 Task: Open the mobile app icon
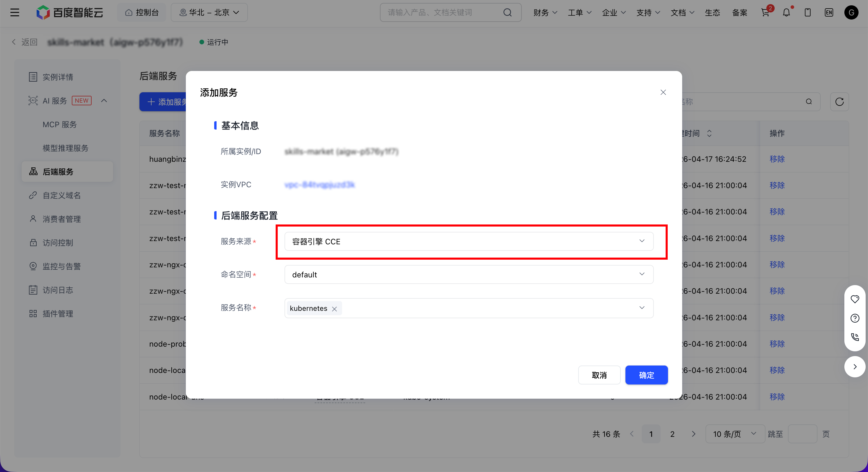tap(808, 12)
